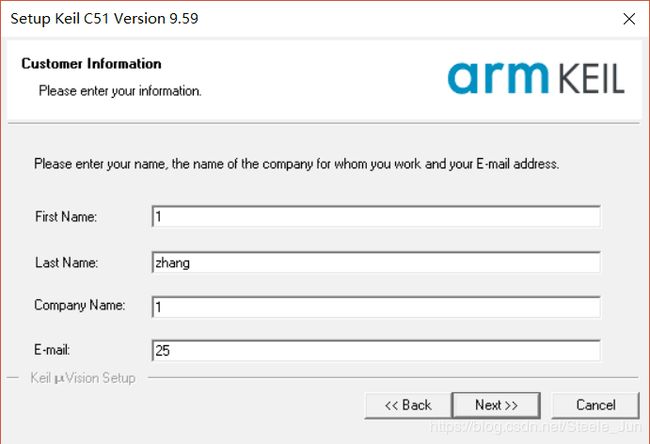Click the First Name label
Screen dimensions: 650x444
point(66,216)
